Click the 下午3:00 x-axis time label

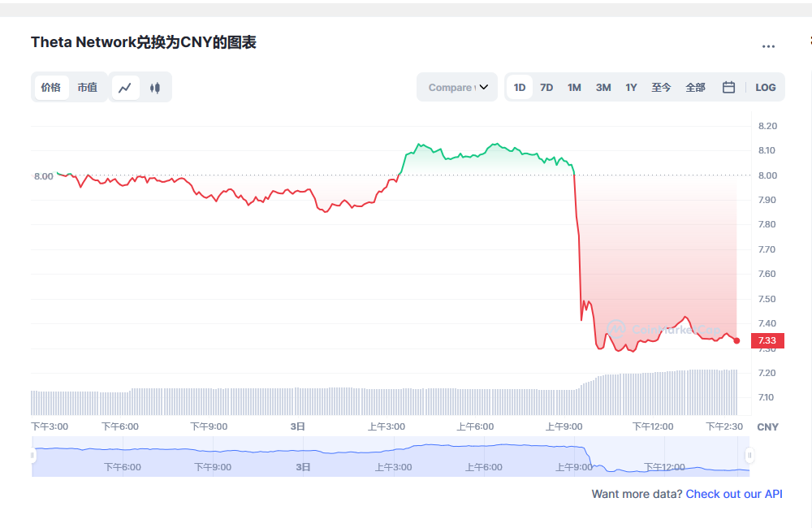pyautogui.click(x=50, y=426)
